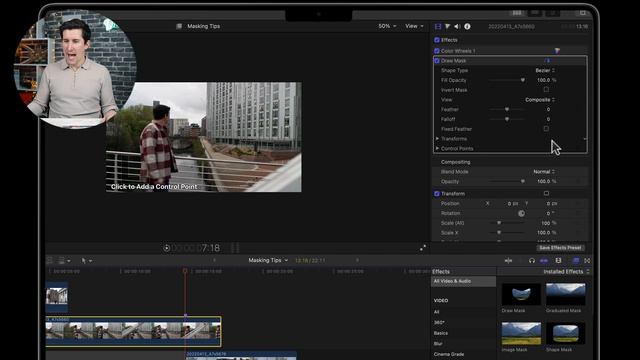640x360 pixels.
Task: Adjust the Scale (All) slider
Action: point(507,223)
